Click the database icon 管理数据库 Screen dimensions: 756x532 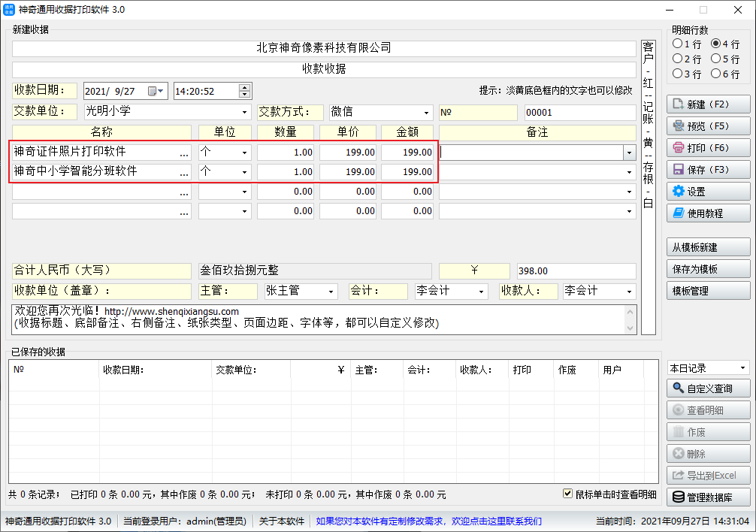pos(679,497)
